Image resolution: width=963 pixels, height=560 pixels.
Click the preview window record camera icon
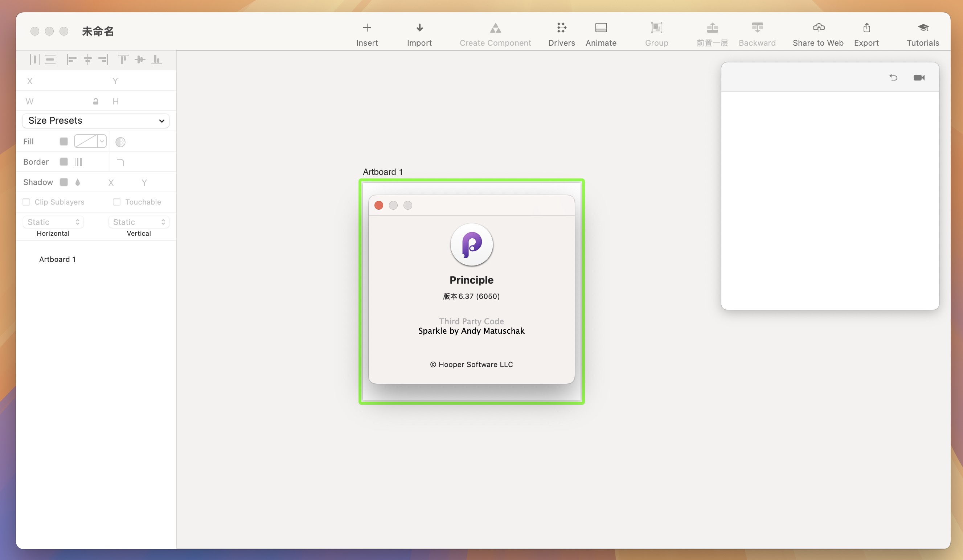coord(919,78)
